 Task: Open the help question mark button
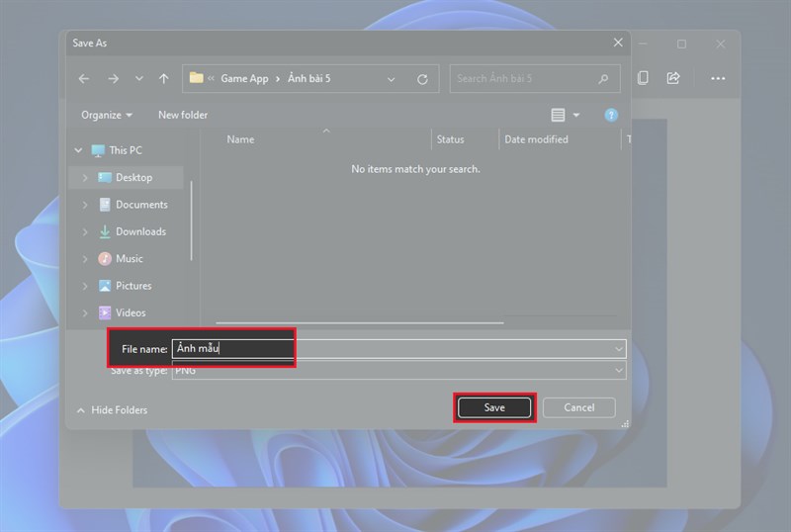(611, 115)
